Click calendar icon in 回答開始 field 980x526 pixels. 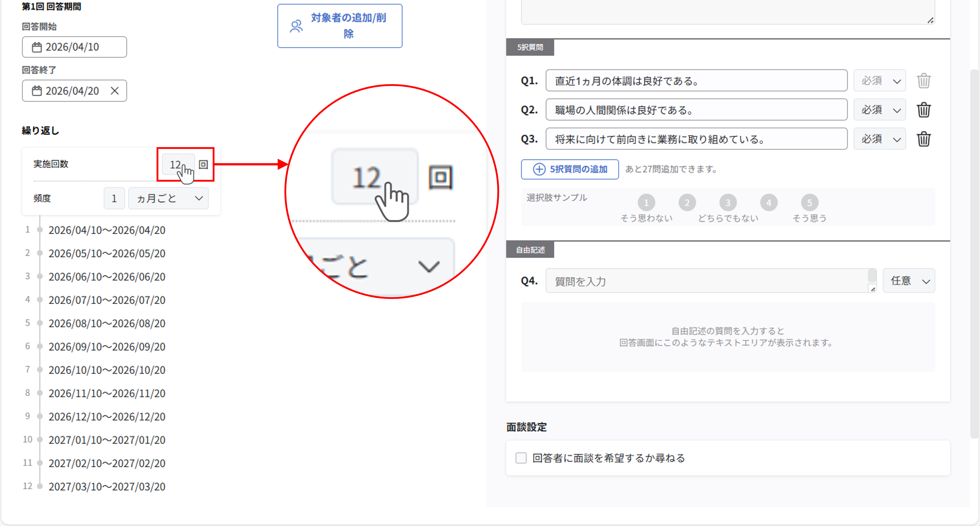pyautogui.click(x=37, y=47)
